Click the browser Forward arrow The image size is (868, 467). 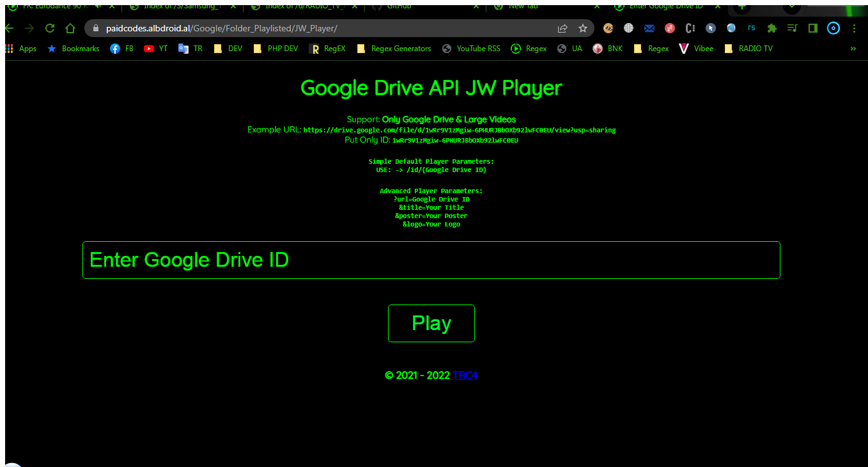pyautogui.click(x=29, y=28)
